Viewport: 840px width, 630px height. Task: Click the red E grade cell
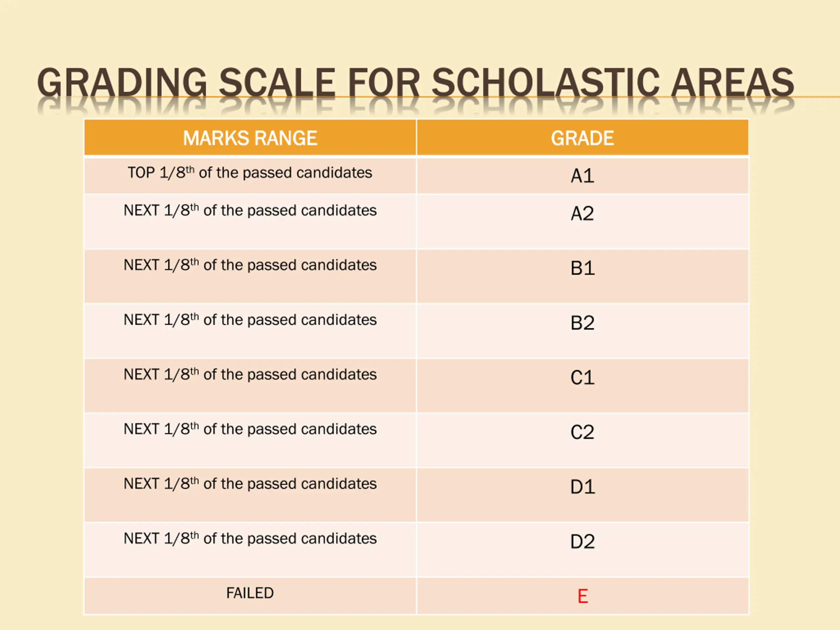coord(582,596)
